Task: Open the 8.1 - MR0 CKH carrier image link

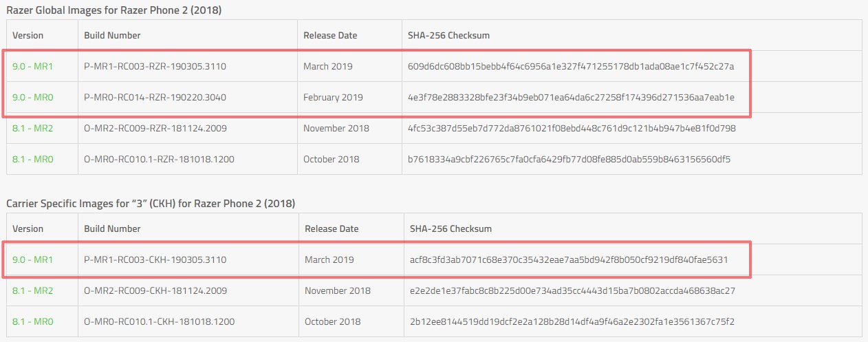Action: (x=32, y=322)
